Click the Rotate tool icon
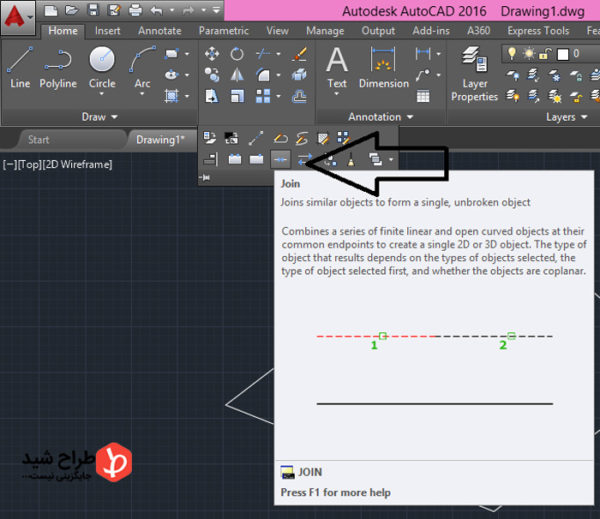Image resolution: width=600 pixels, height=519 pixels. pos(237,53)
